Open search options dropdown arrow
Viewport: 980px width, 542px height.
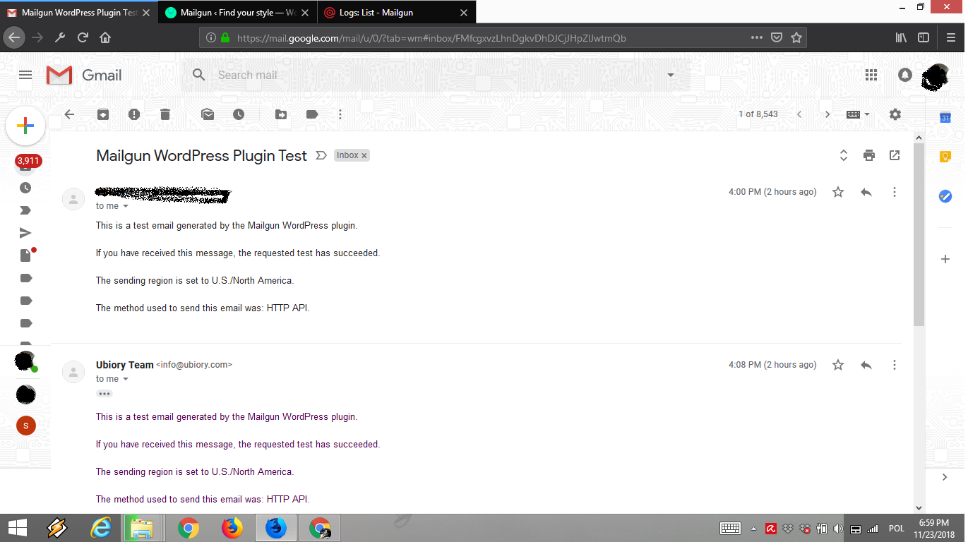pos(671,75)
